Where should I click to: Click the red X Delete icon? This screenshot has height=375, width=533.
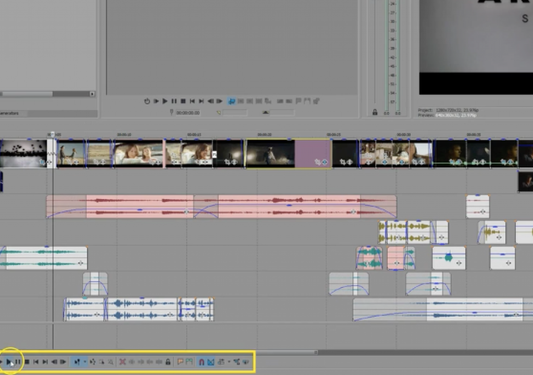coord(122,362)
